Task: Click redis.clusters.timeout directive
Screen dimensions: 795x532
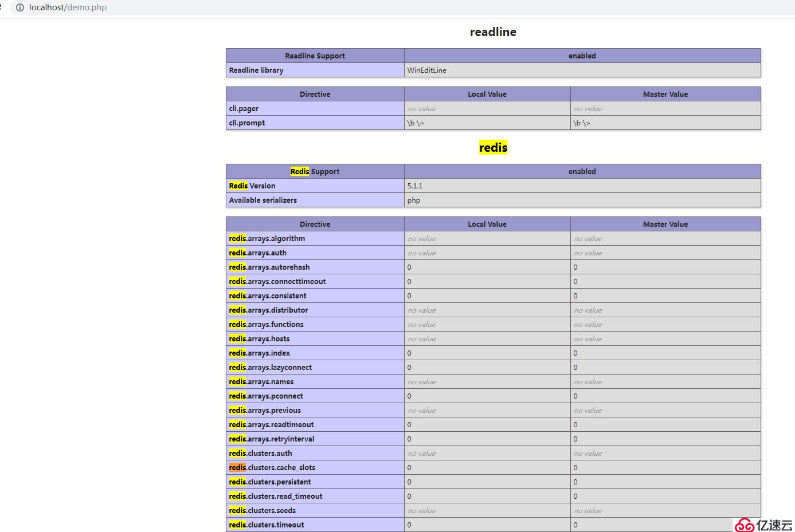Action: (x=267, y=525)
